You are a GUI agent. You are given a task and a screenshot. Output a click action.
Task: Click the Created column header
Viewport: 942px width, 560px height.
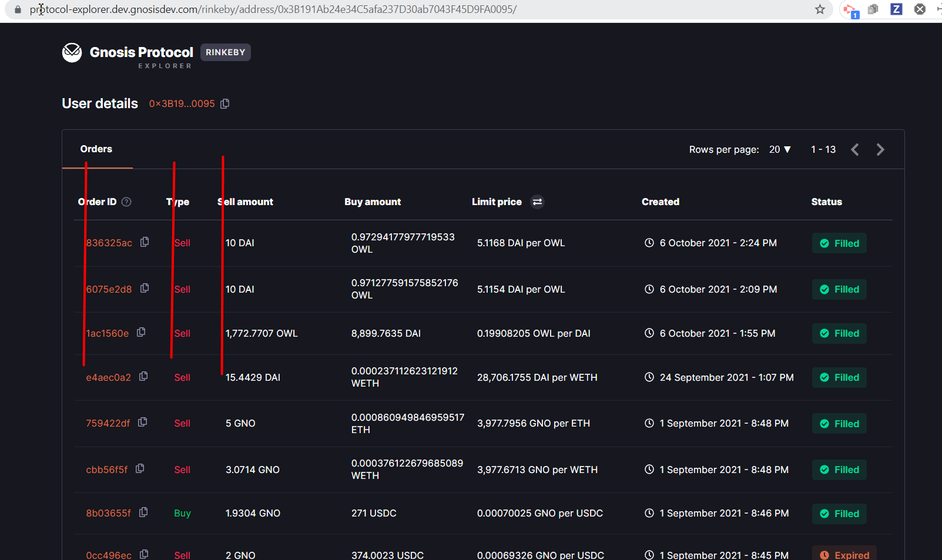click(x=661, y=202)
